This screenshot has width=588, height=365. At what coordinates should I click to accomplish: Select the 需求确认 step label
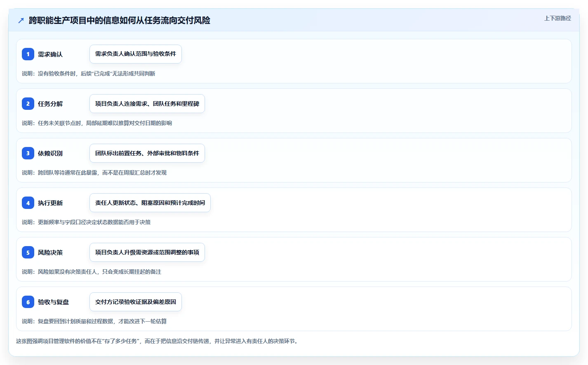50,54
